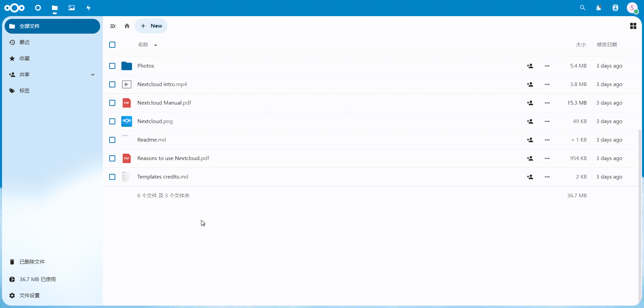The width and height of the screenshot is (644, 308).
Task: Open actions menu for Photos folder
Action: pos(547,66)
